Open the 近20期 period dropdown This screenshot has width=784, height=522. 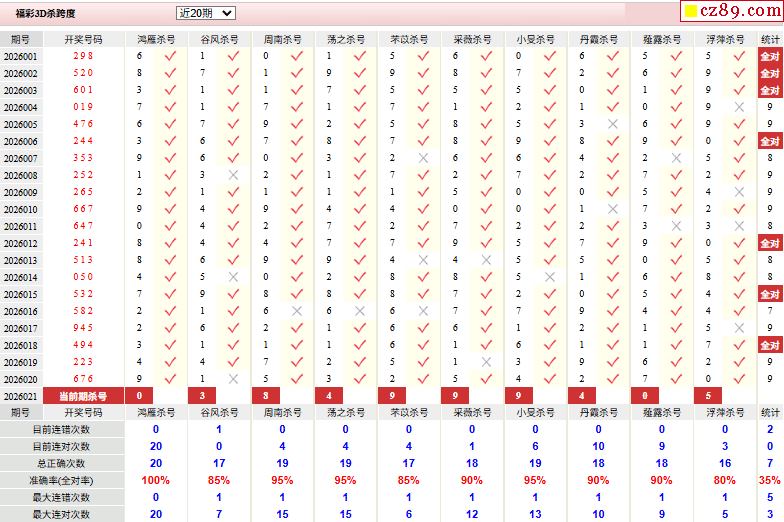coord(206,13)
